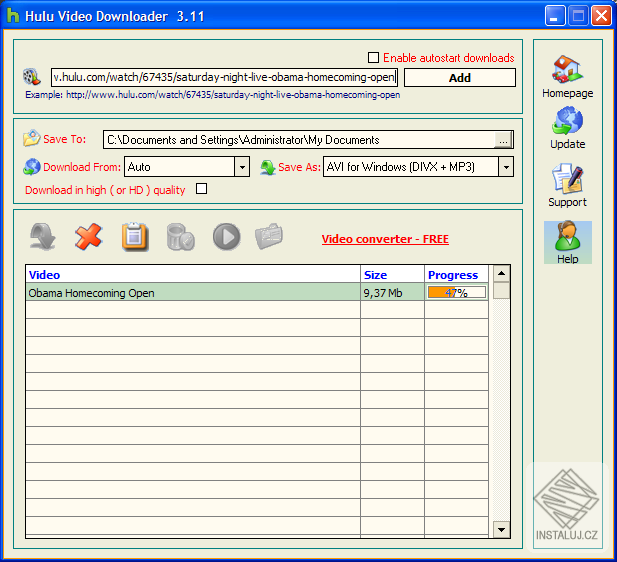
Task: Click the Save To folder icon
Action: 31,139
